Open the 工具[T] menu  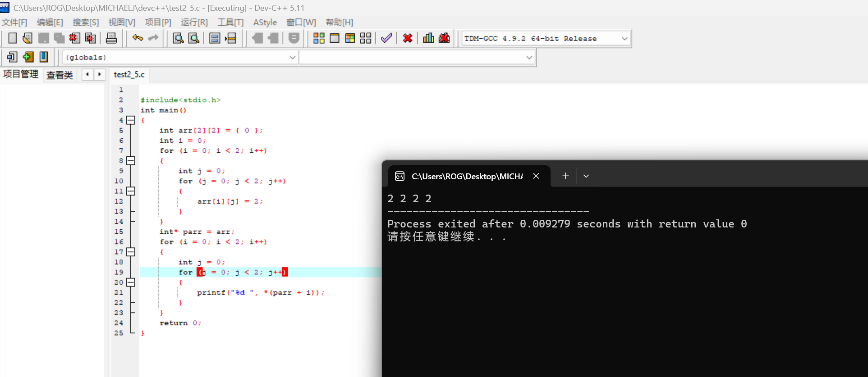click(230, 23)
